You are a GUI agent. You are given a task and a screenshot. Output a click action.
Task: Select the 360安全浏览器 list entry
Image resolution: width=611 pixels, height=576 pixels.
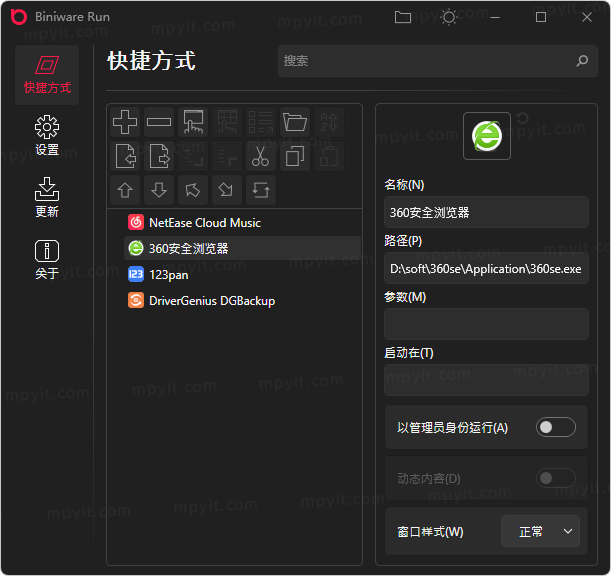242,248
